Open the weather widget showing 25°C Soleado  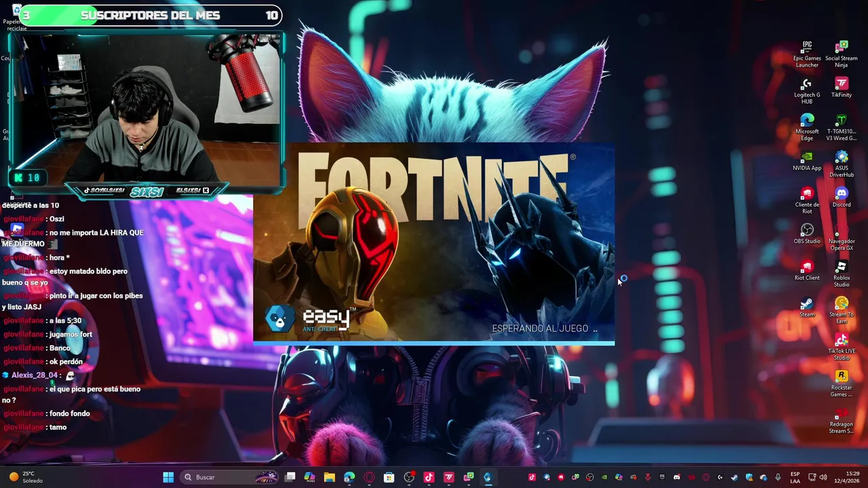point(26,477)
